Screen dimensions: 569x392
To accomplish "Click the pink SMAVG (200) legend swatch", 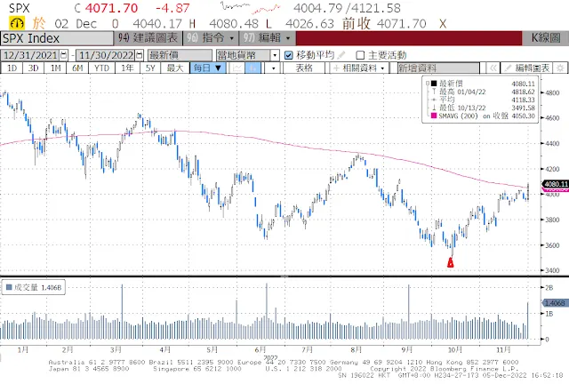I will point(433,116).
